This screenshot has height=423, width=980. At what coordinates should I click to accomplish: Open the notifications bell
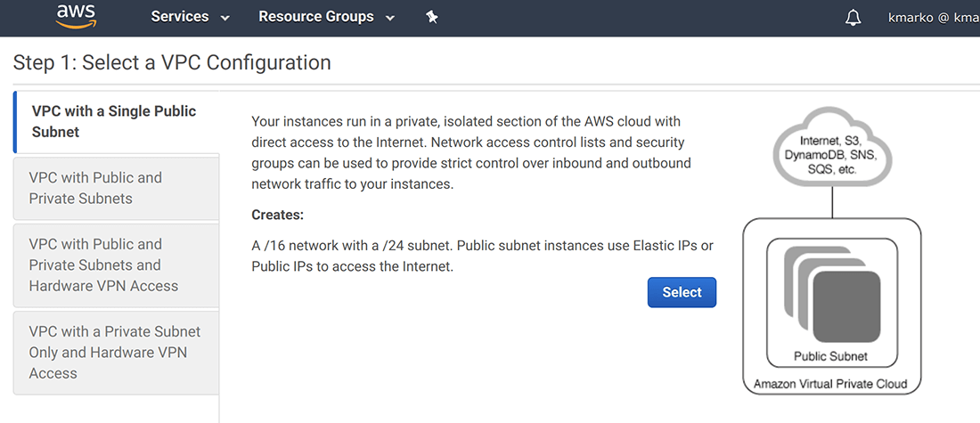[x=853, y=18]
